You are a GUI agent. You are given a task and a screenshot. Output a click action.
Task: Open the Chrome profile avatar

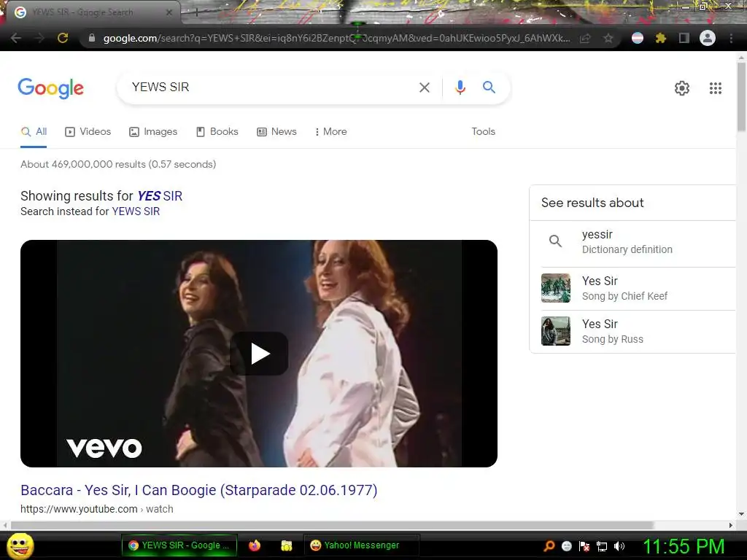click(708, 38)
